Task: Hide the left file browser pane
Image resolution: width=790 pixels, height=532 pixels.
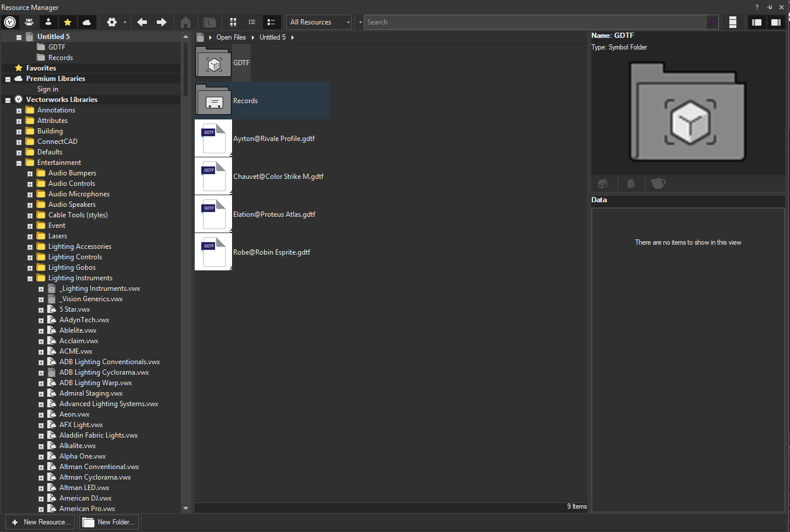Action: click(x=757, y=22)
